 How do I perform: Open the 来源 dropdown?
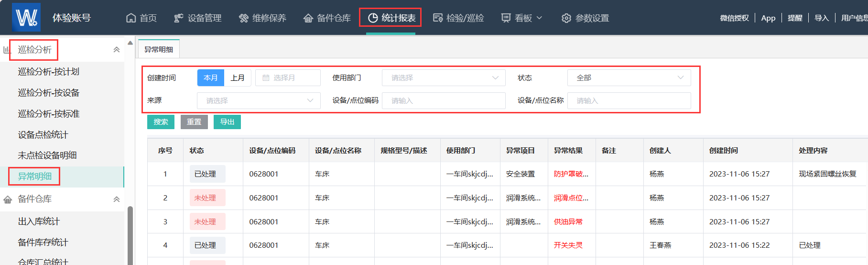(x=259, y=101)
